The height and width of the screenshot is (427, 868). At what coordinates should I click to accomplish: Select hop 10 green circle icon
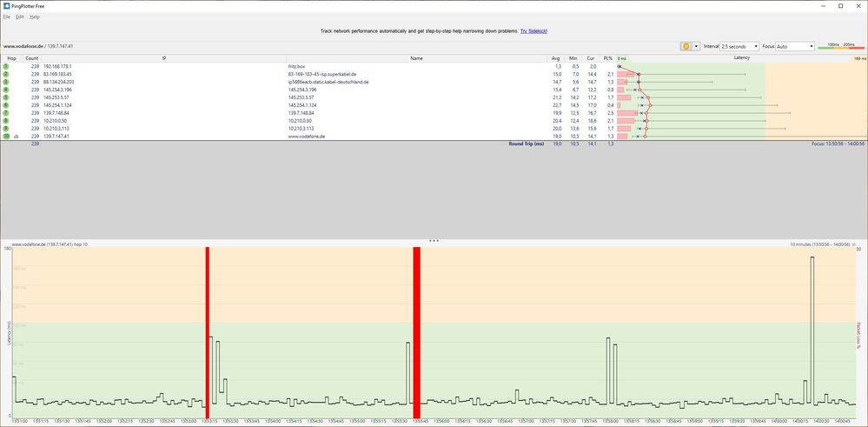6,137
